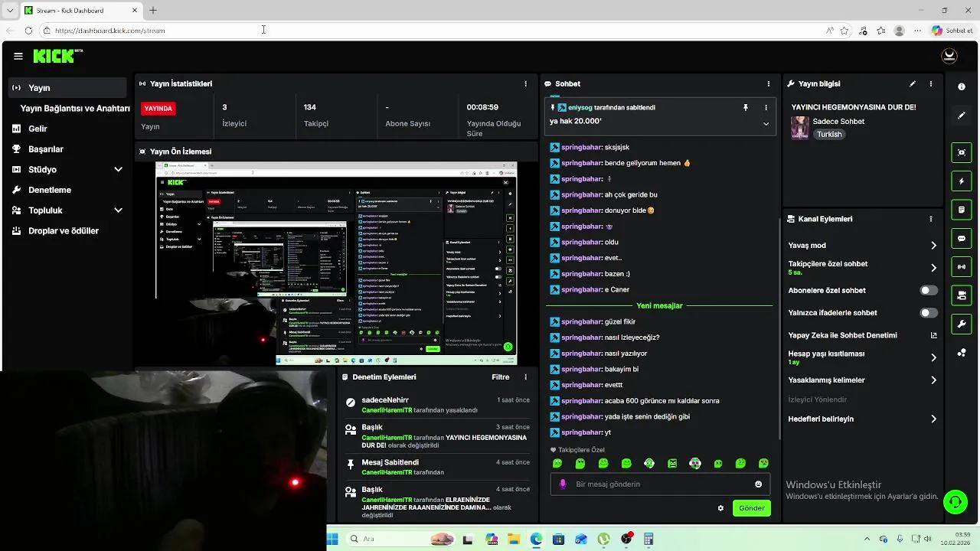Screen dimensions: 980x551
Task: Open OBS Studio from the taskbar
Action: 627,540
